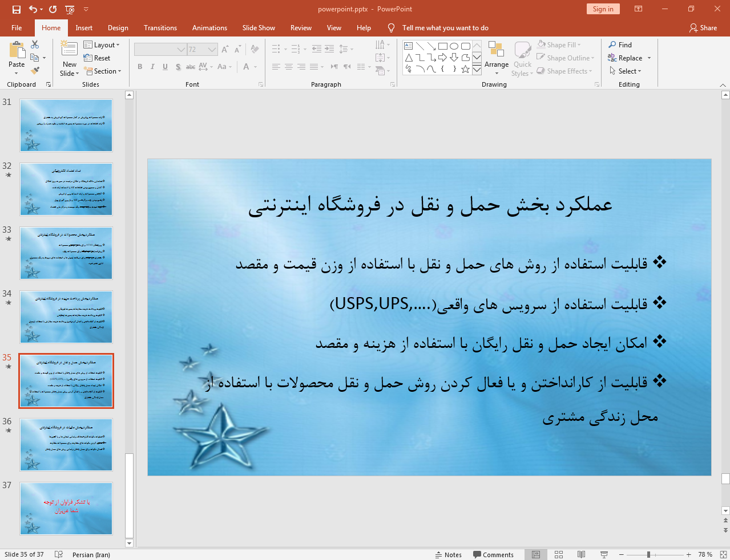Align text to the right

[x=301, y=67]
